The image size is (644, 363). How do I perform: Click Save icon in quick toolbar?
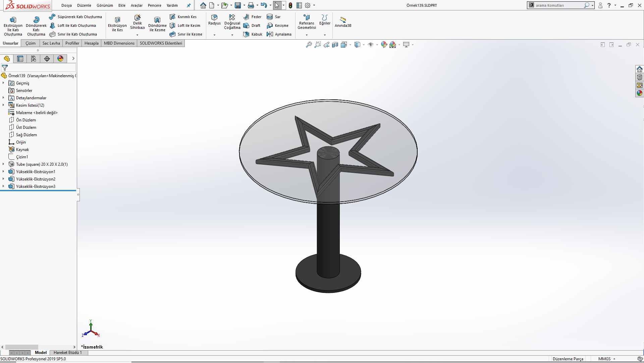pyautogui.click(x=238, y=5)
